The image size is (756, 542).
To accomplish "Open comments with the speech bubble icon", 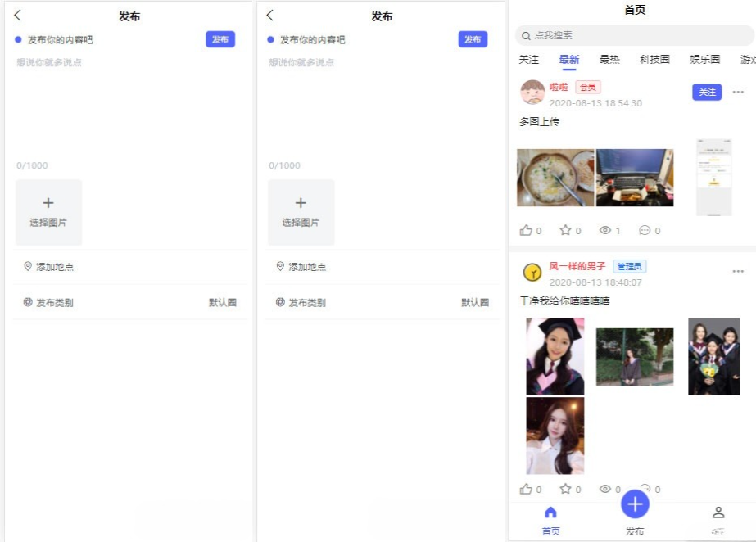I will click(645, 230).
